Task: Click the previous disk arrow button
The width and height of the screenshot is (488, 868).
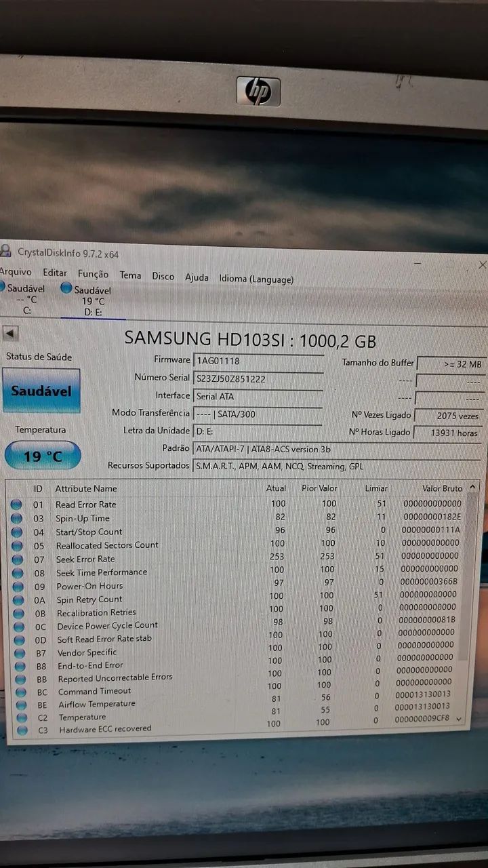Action: click(11, 334)
